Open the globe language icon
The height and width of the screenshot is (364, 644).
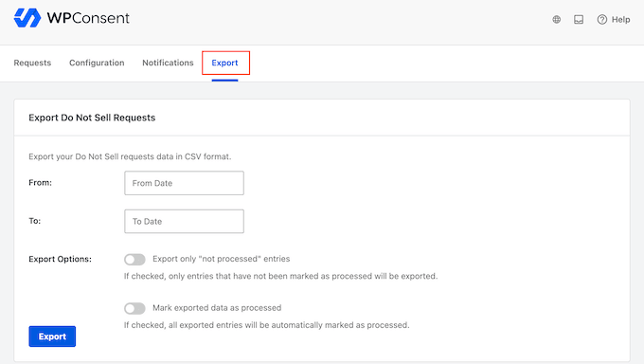pos(556,19)
